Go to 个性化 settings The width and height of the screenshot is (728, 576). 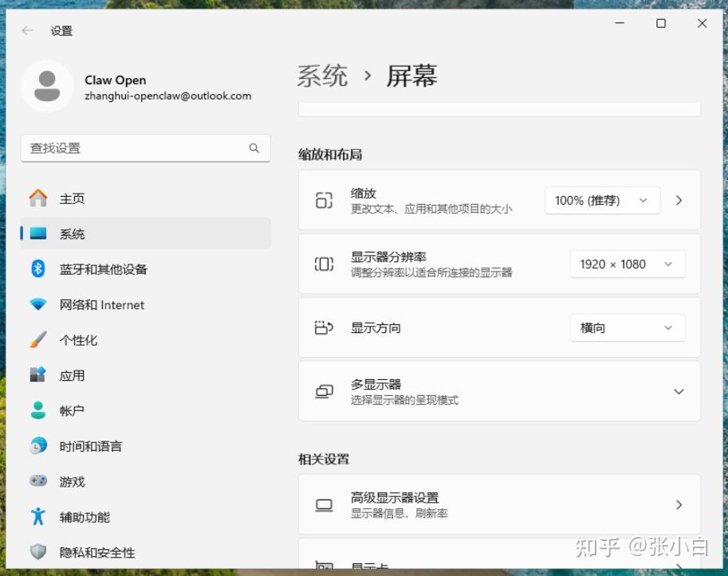(x=146, y=340)
